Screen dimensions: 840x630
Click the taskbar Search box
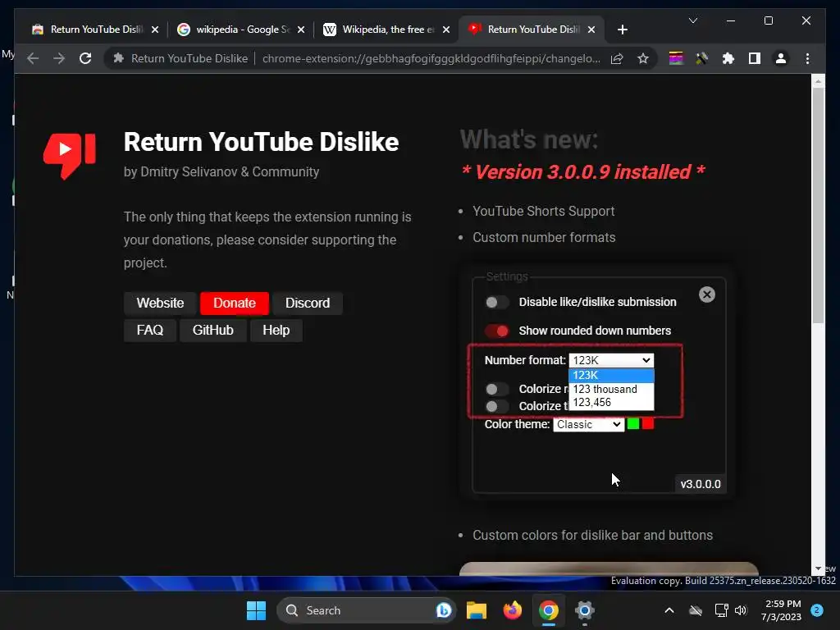point(367,610)
